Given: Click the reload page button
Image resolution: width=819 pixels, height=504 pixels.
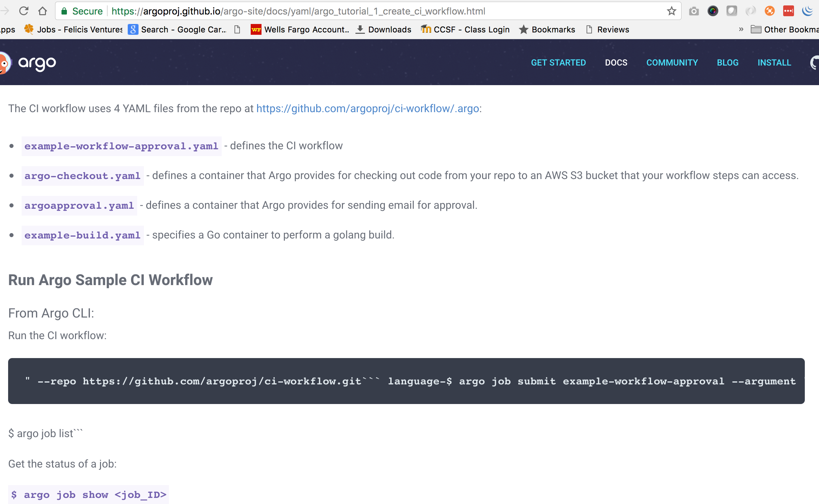Looking at the screenshot, I should pyautogui.click(x=24, y=11).
